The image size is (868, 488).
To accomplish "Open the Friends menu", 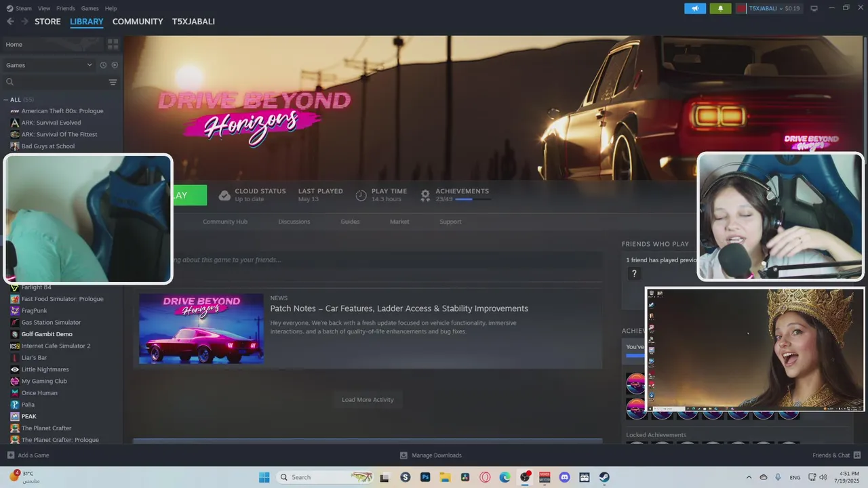I will tap(66, 8).
